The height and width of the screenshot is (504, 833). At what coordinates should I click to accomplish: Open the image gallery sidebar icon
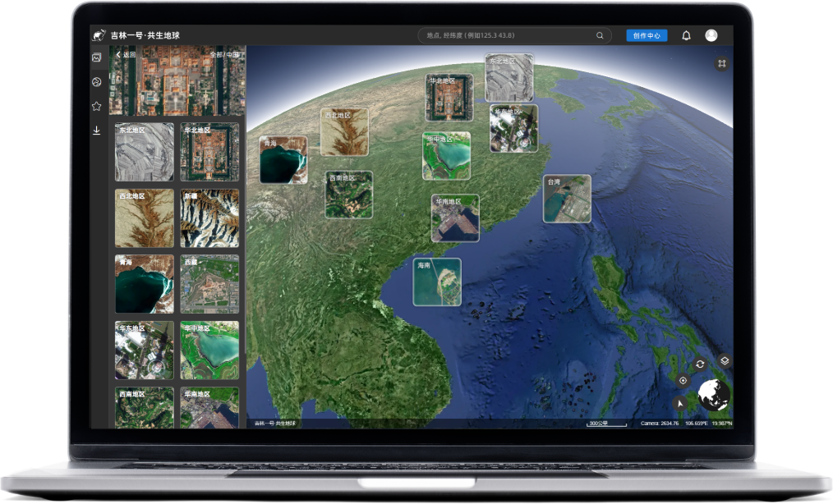(97, 57)
